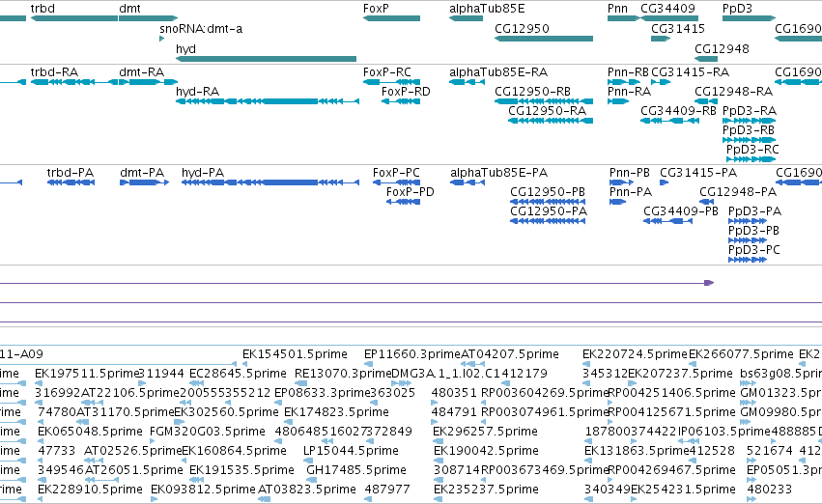Select the dmt gene label
The image size is (822, 504).
pos(129,9)
